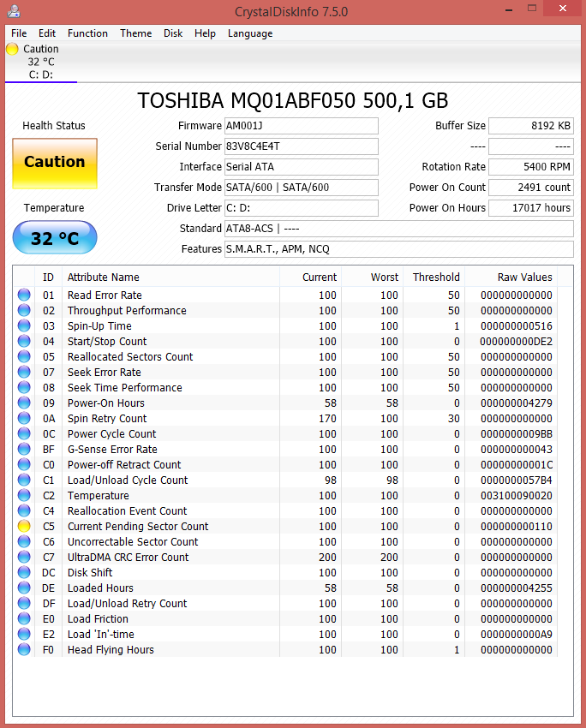Click the status icon for Load Friction

24,618
